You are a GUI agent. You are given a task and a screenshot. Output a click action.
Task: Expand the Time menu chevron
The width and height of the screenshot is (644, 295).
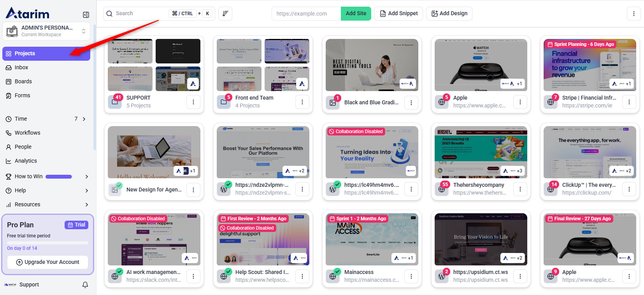(x=84, y=119)
